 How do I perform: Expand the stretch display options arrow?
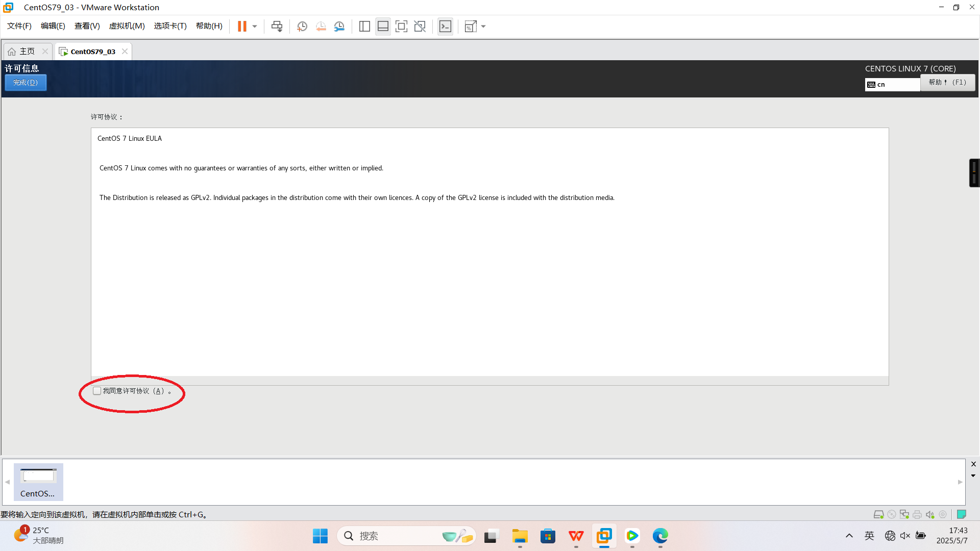483,27
